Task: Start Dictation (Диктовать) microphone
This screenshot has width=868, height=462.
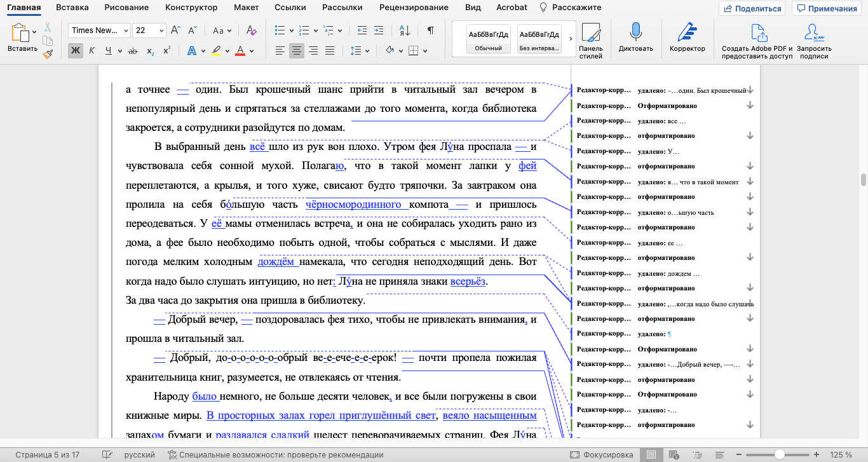Action: (x=635, y=37)
